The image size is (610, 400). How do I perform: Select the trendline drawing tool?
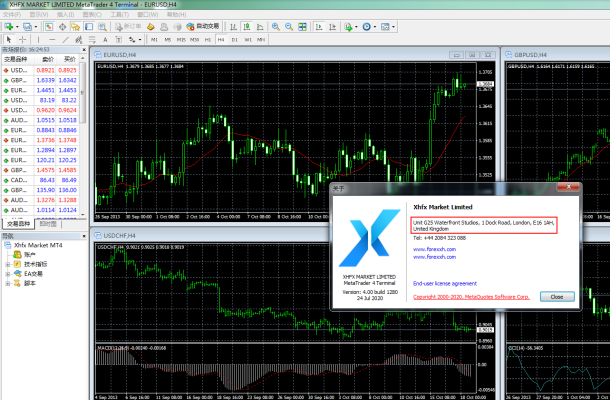pos(65,39)
